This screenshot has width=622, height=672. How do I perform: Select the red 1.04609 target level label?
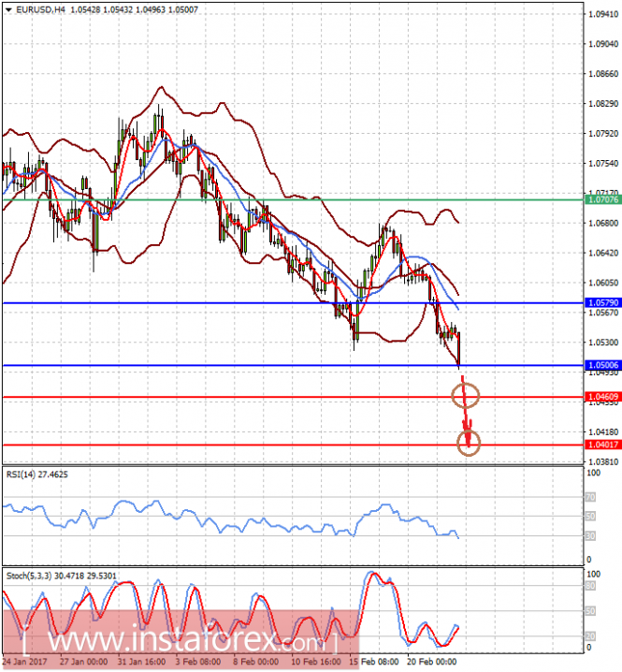point(603,397)
